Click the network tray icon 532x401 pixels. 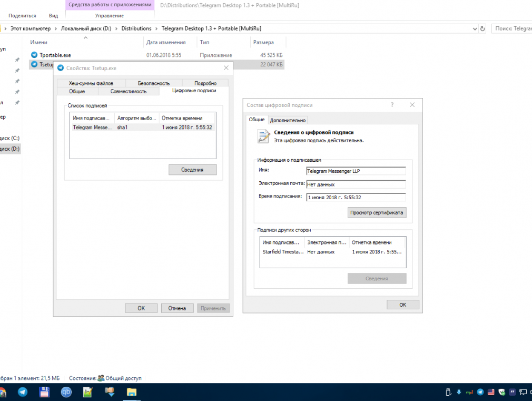(x=523, y=392)
